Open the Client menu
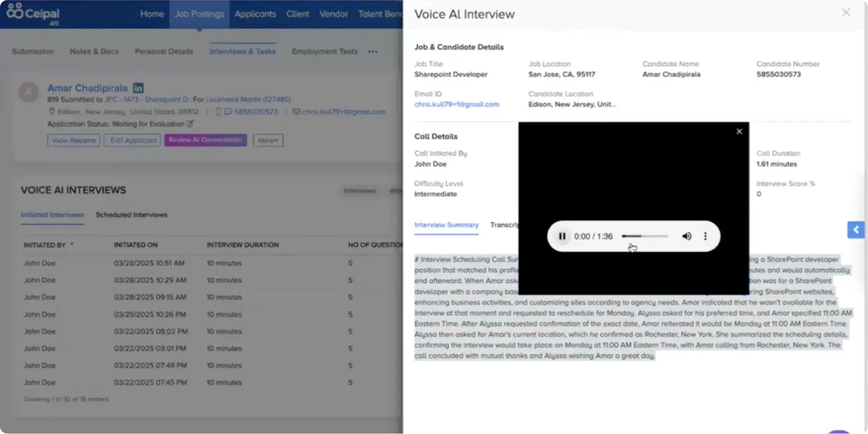The image size is (868, 434). click(x=298, y=14)
